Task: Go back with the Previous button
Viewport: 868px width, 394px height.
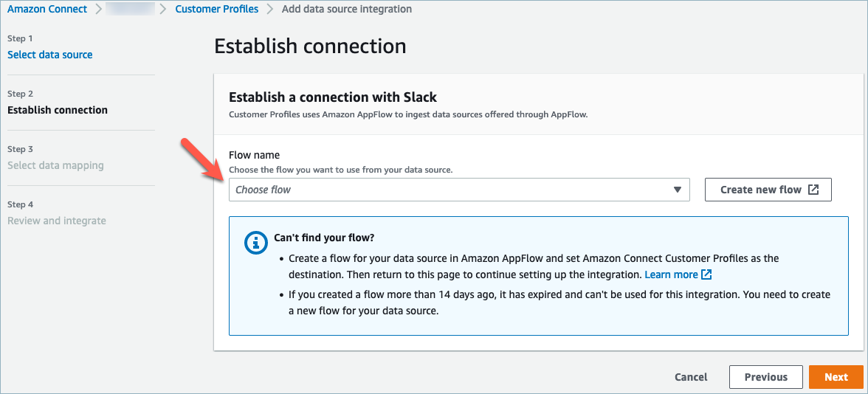Action: point(765,377)
